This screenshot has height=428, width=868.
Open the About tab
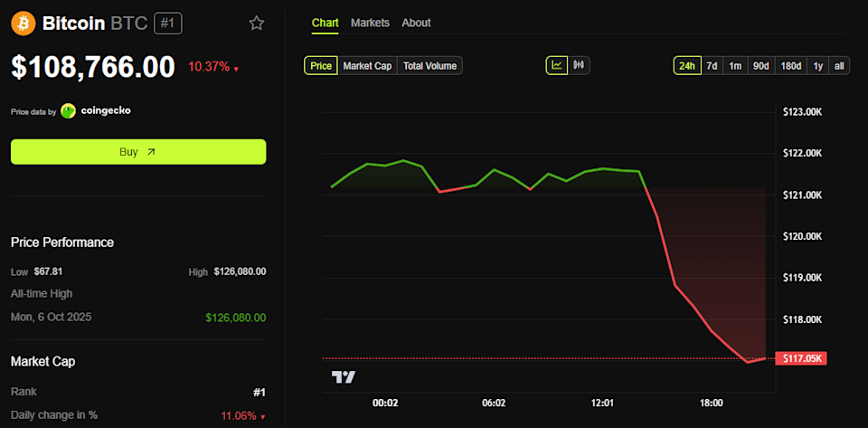click(x=416, y=23)
